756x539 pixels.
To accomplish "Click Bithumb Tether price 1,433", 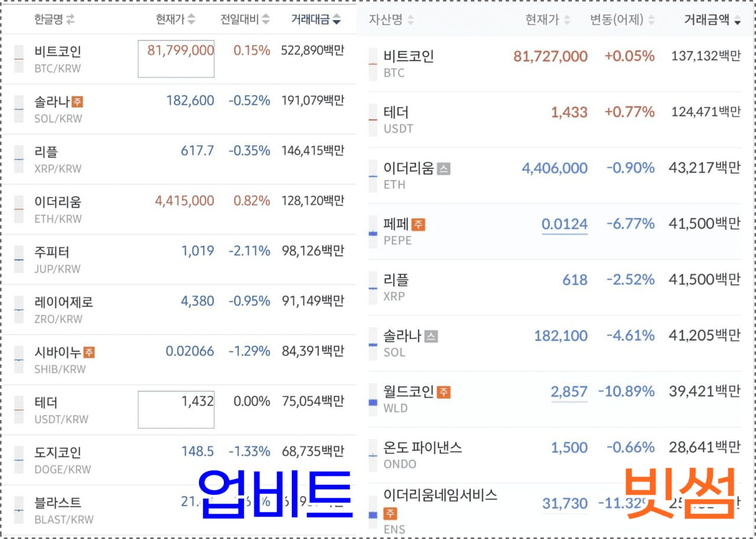I will point(569,112).
